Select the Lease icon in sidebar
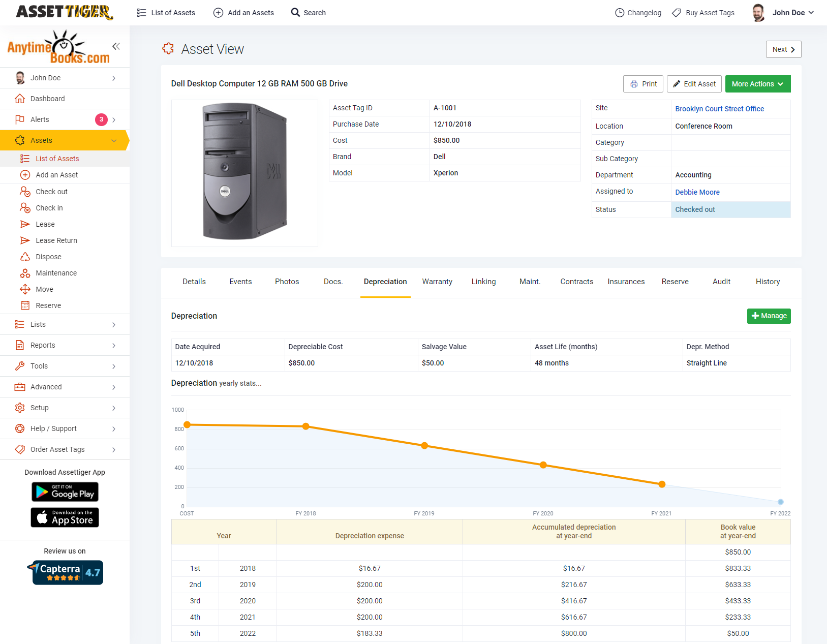 pos(25,224)
